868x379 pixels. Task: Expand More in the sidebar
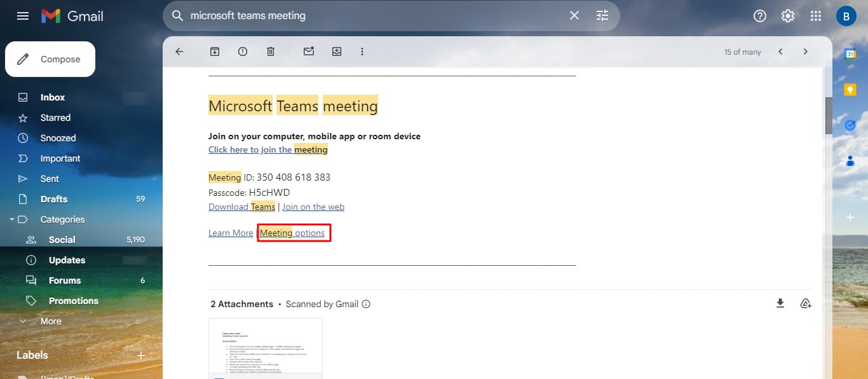pyautogui.click(x=51, y=321)
